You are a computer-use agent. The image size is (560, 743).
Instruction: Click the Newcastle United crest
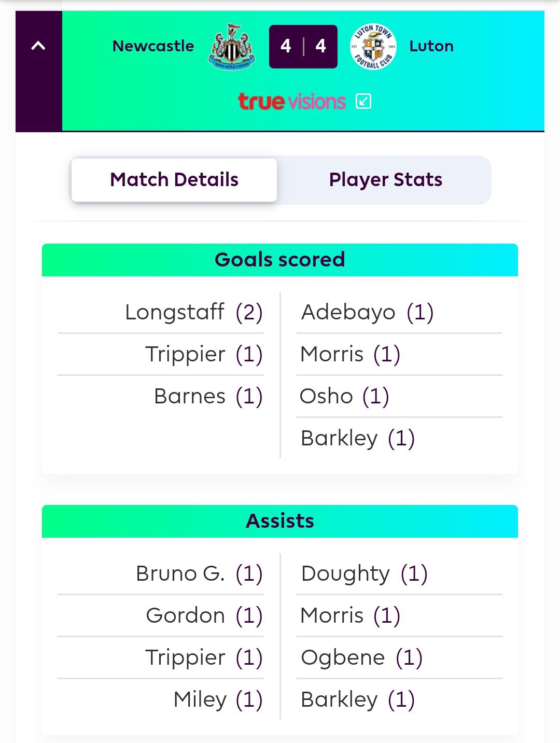coord(231,46)
